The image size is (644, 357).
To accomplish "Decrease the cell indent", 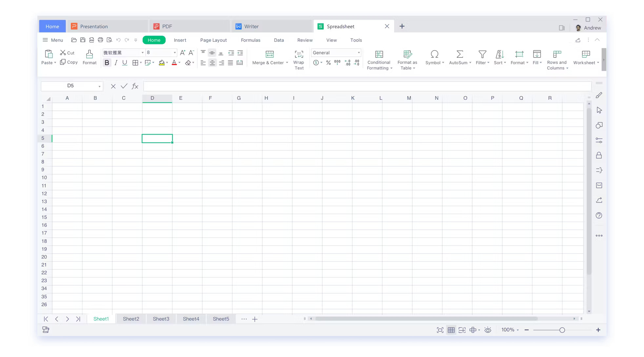I will point(231,53).
